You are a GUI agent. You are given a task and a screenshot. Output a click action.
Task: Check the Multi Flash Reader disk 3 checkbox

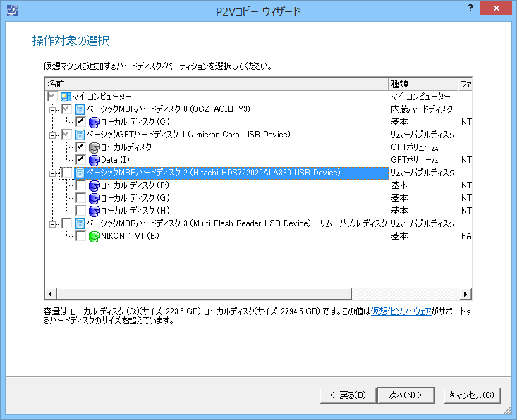pyautogui.click(x=66, y=223)
